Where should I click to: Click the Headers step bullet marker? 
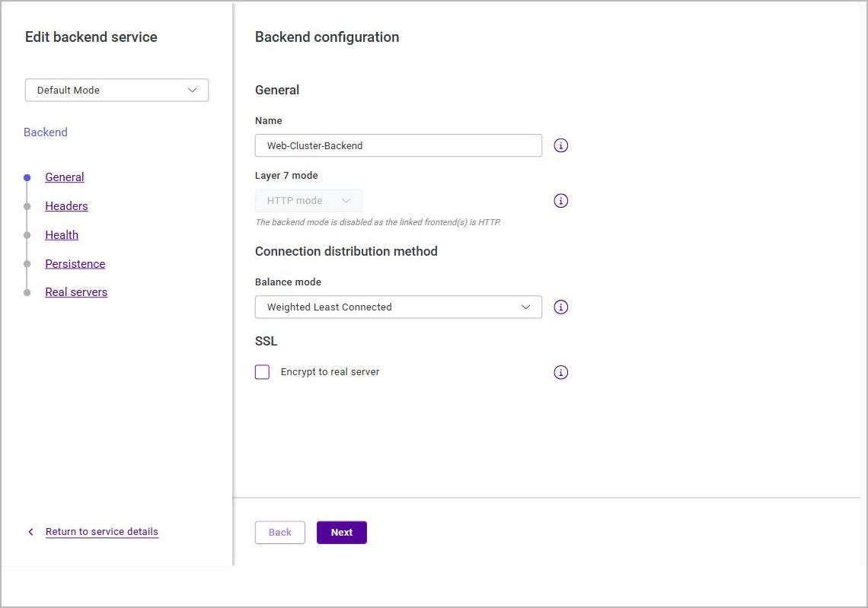tap(27, 206)
